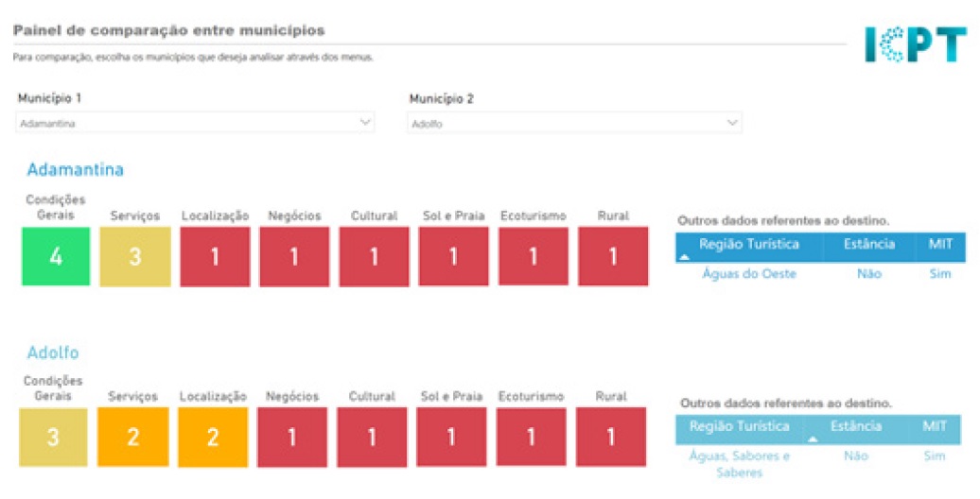Click Adamantina's Ecoturismo score tile
This screenshot has width=980, height=499.
tap(534, 256)
